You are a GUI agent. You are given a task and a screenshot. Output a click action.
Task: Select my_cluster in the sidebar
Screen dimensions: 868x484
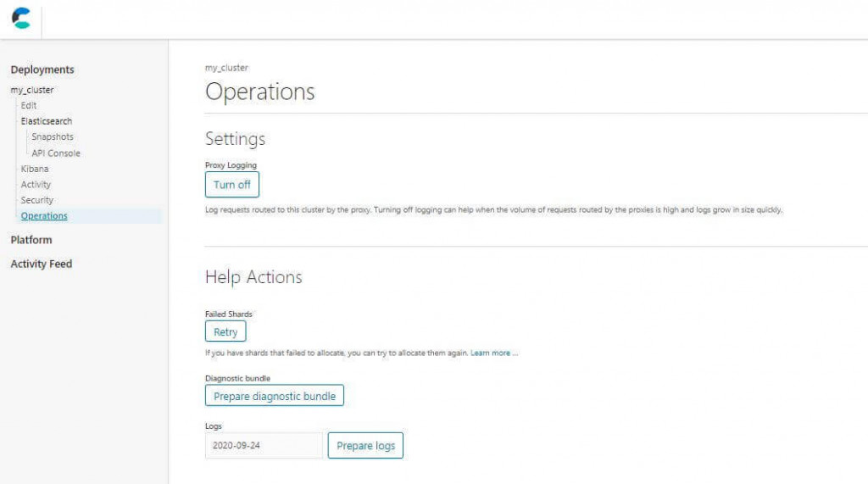coord(32,90)
